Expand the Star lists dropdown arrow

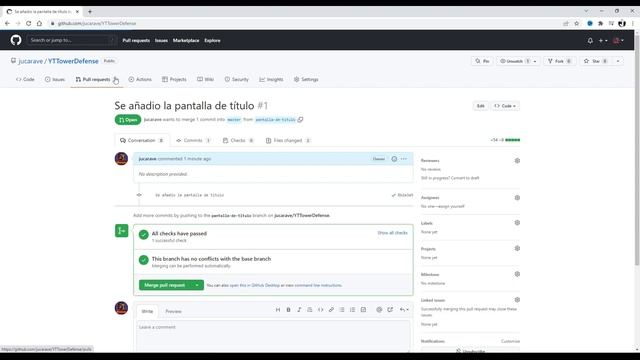point(618,61)
